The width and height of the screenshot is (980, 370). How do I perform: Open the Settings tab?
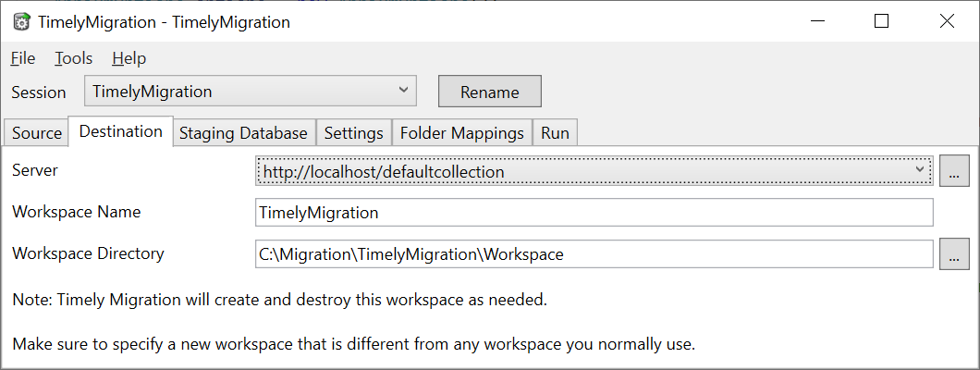coord(354,133)
